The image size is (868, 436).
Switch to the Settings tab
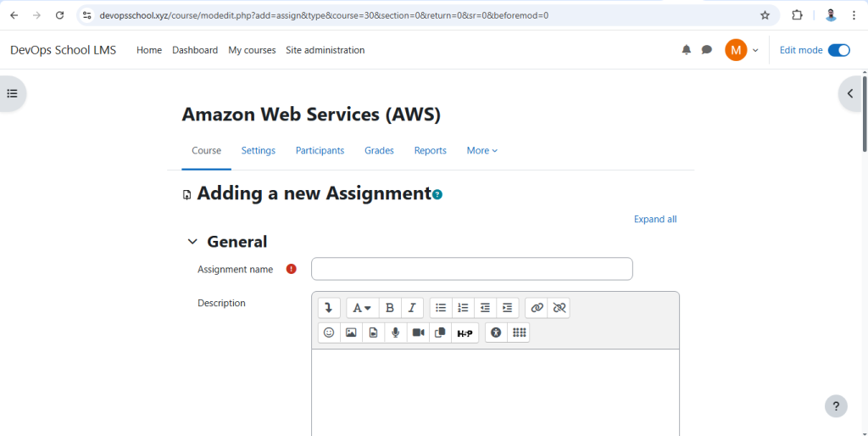259,151
